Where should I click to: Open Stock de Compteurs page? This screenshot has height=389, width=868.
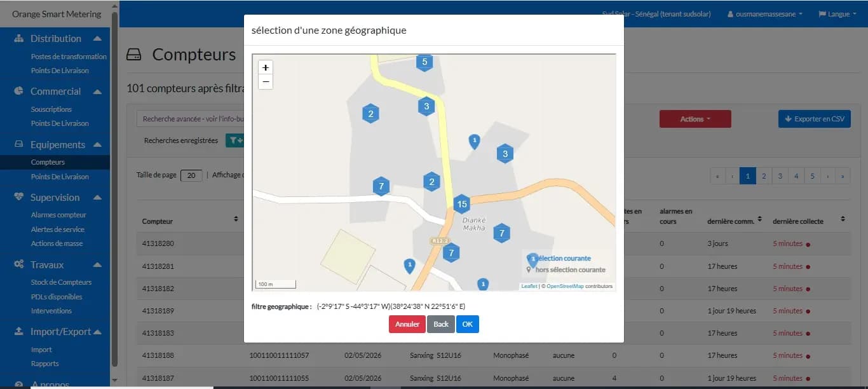click(61, 282)
